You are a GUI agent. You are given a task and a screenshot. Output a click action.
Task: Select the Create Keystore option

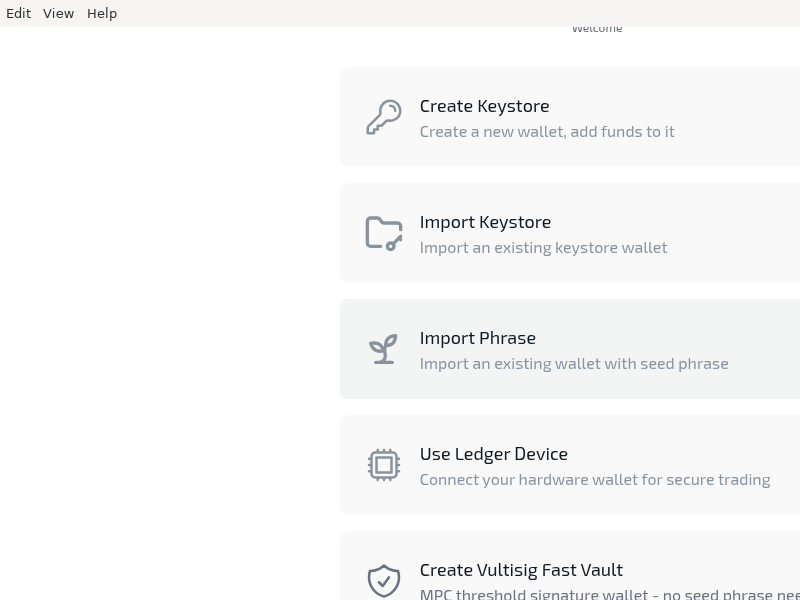(x=570, y=117)
